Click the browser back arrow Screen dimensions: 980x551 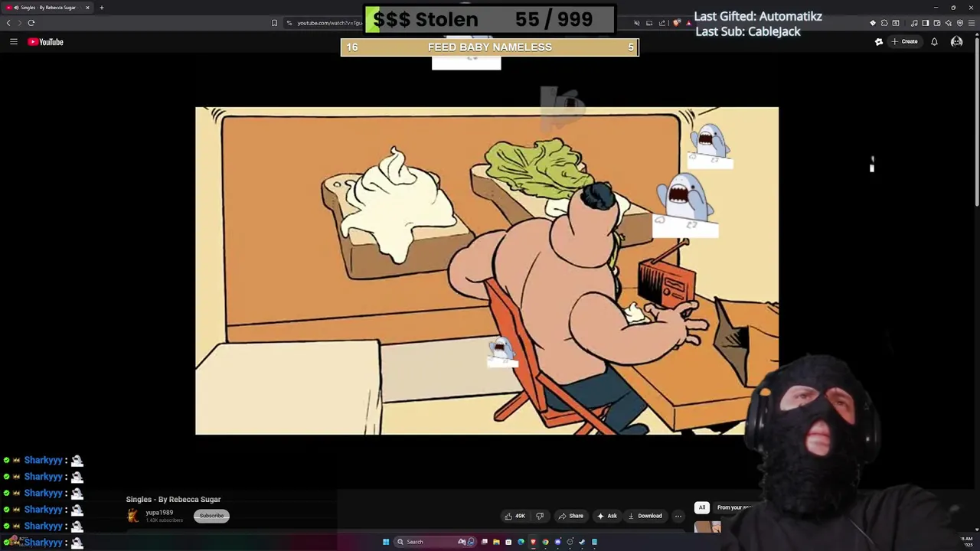pos(8,23)
